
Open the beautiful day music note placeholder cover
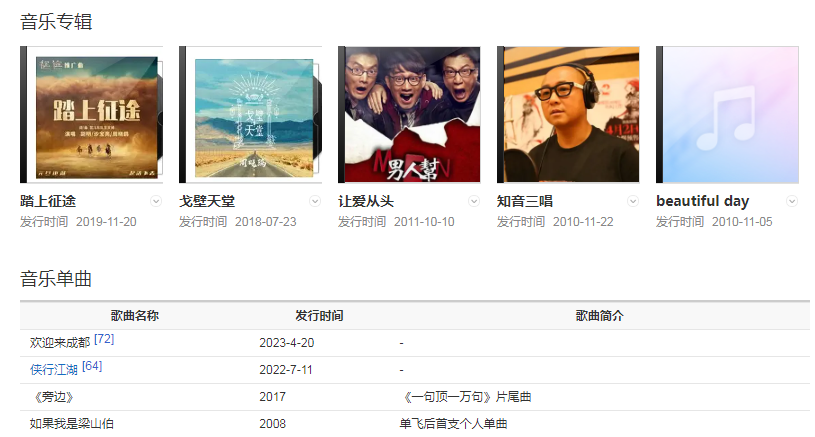(728, 114)
